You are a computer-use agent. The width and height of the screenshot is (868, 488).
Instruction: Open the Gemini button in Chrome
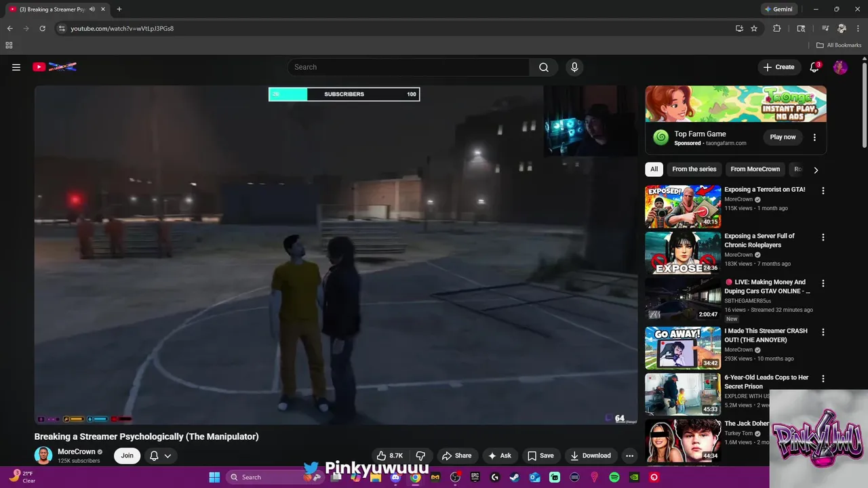click(x=778, y=9)
